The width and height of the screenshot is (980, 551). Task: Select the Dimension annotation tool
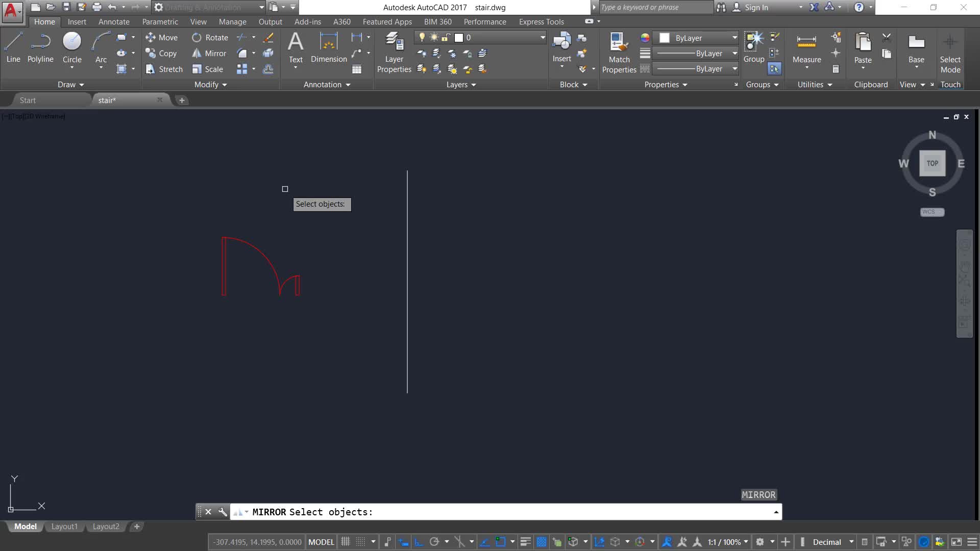tap(329, 47)
